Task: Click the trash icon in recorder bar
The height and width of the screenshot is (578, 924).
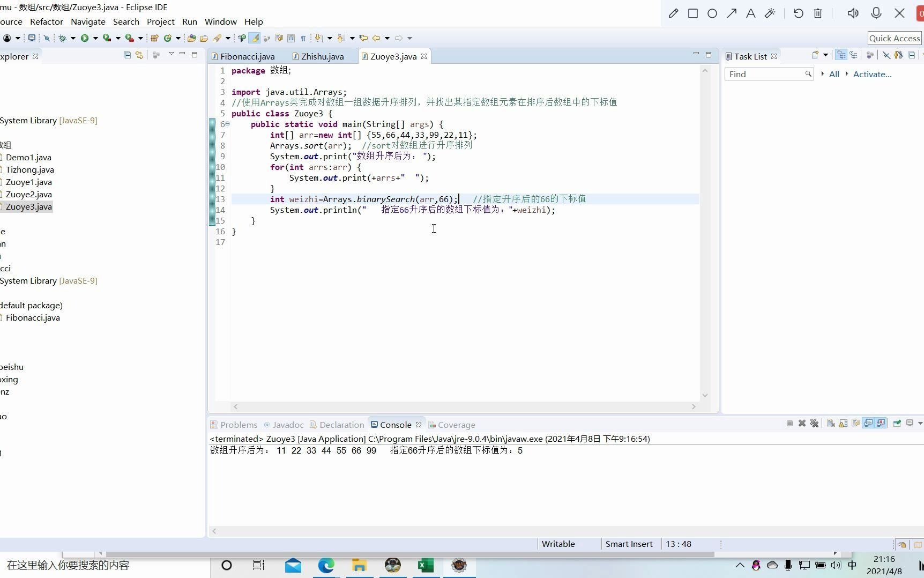Action: coord(818,13)
